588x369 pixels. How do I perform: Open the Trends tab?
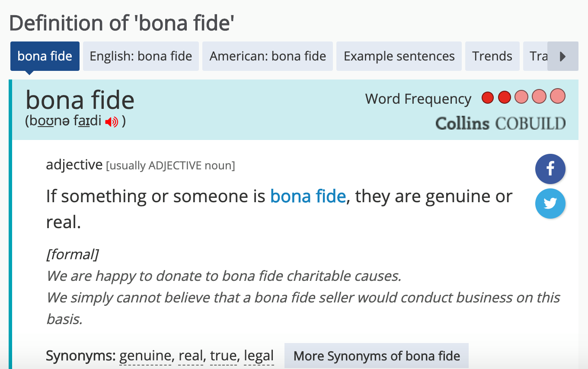coord(492,56)
